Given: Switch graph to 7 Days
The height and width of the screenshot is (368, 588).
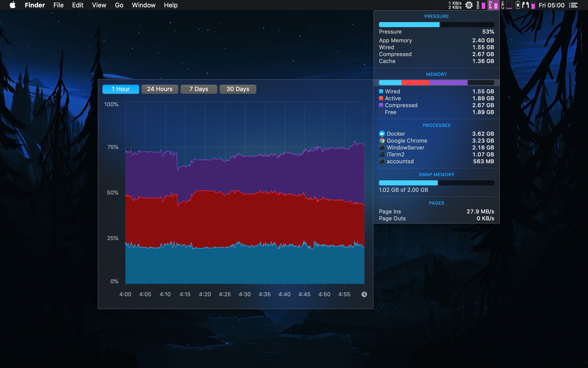Looking at the screenshot, I should [x=199, y=89].
